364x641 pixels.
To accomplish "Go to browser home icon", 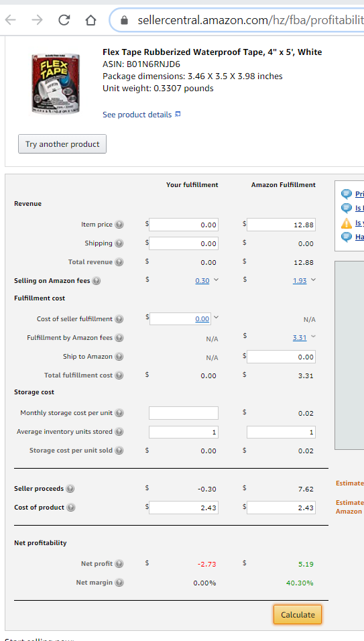I will [90, 19].
